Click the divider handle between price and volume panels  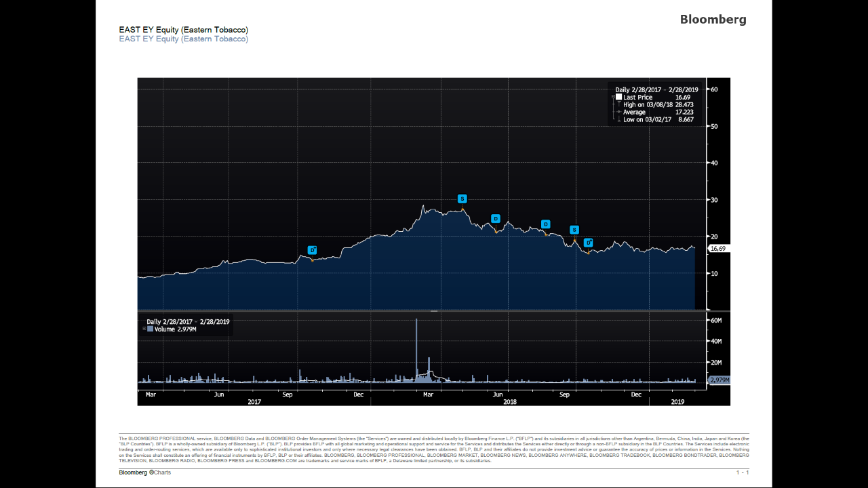(x=434, y=311)
